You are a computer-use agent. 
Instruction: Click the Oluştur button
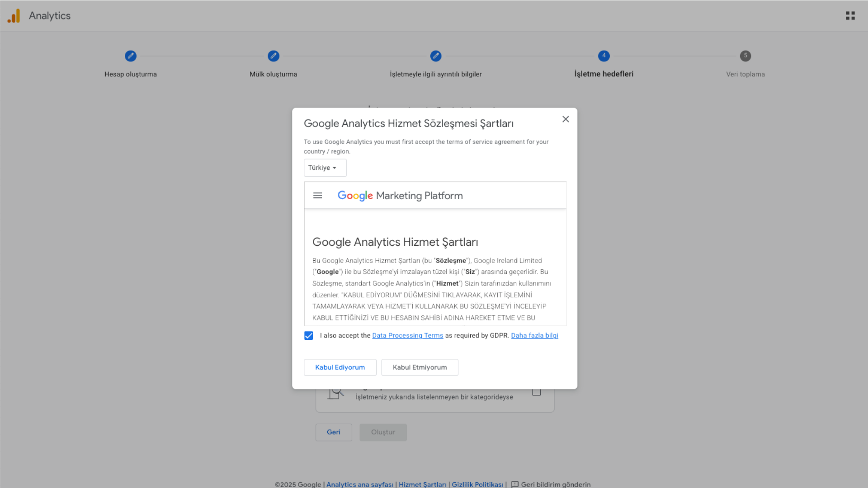[x=383, y=432]
